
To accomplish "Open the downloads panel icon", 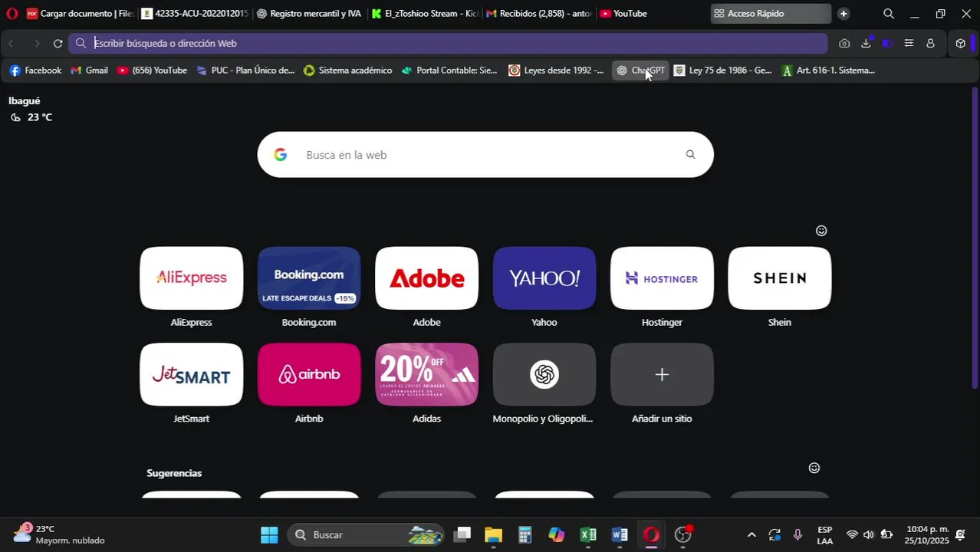I will click(866, 44).
